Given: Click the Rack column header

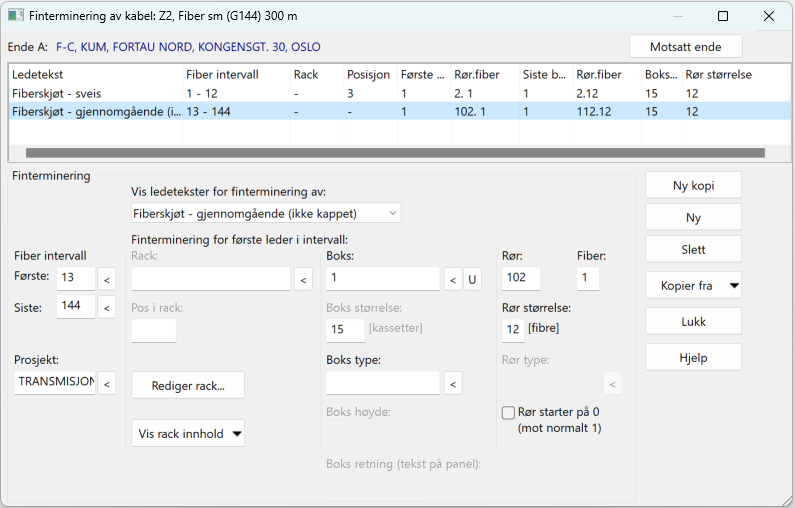Looking at the screenshot, I should click(317, 75).
